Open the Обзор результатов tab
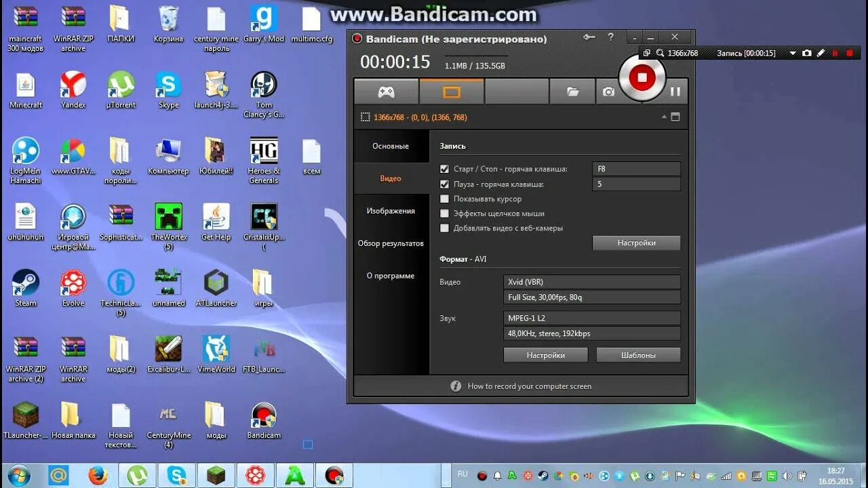The image size is (868, 488). click(391, 243)
